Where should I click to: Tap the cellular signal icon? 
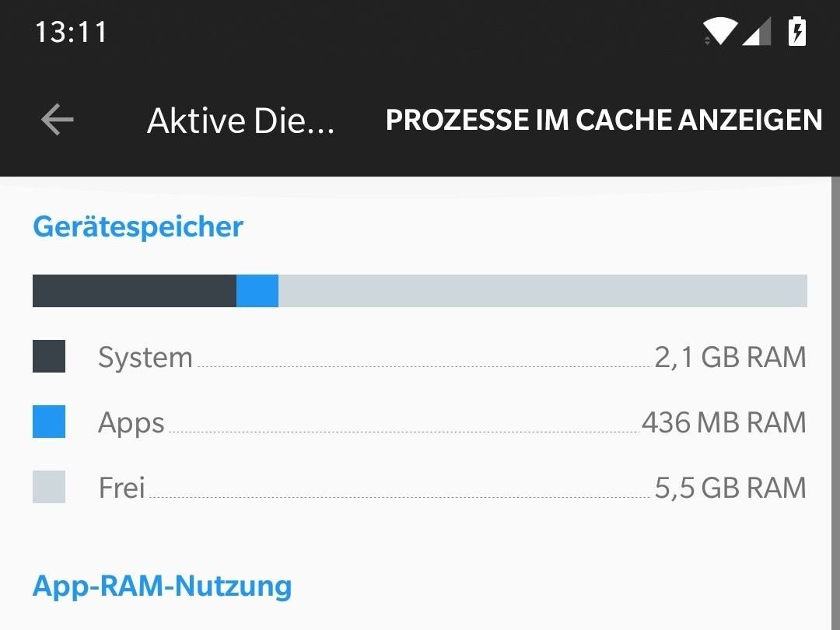[x=757, y=31]
